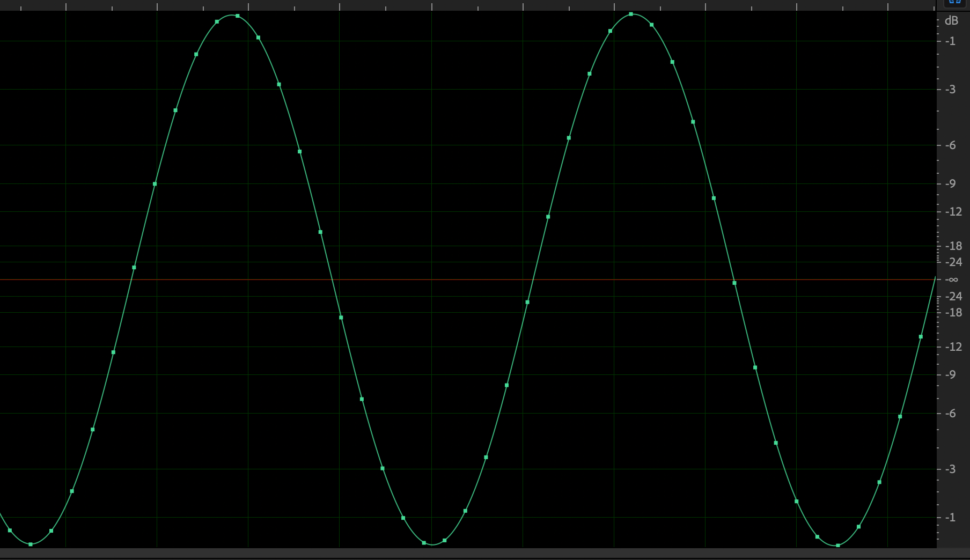Click the horizontal bar below the waveform

point(467,553)
